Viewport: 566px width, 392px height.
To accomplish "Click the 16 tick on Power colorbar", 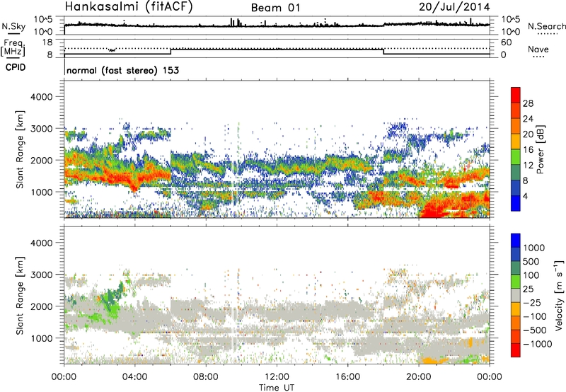I will [528, 150].
